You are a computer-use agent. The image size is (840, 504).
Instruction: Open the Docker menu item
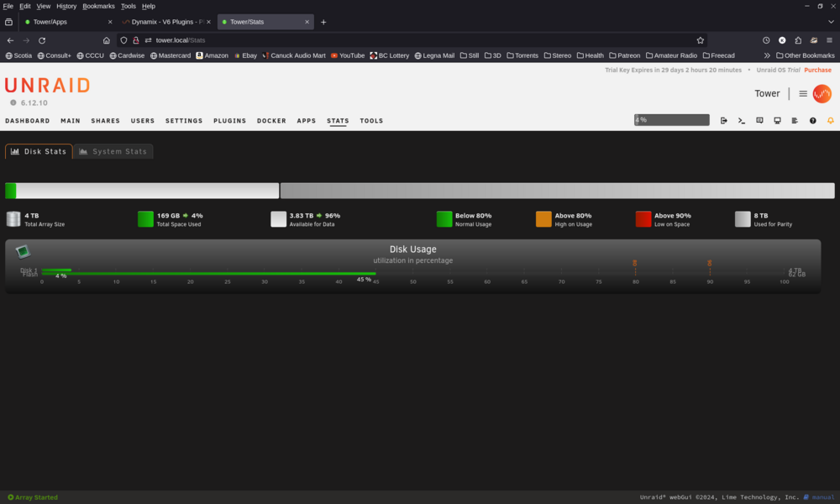click(271, 121)
